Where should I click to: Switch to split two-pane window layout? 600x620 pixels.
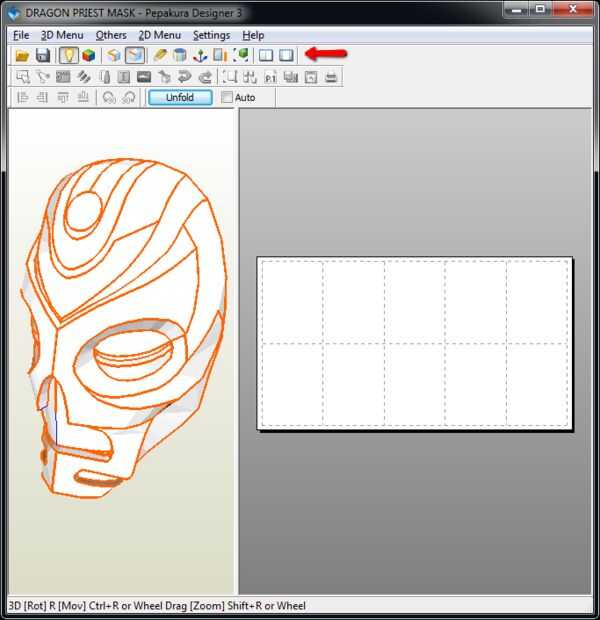click(266, 55)
